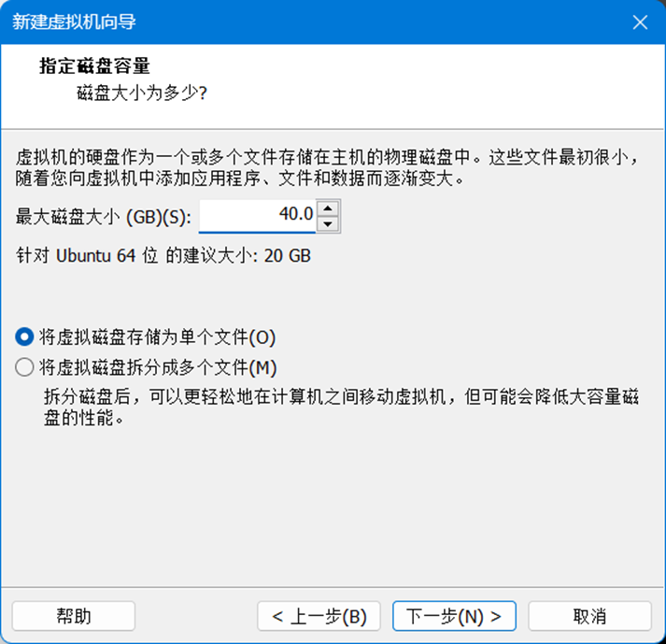Viewport: 666px width, 644px height.
Task: Increase disk size with the up arrow
Action: pyautogui.click(x=328, y=208)
